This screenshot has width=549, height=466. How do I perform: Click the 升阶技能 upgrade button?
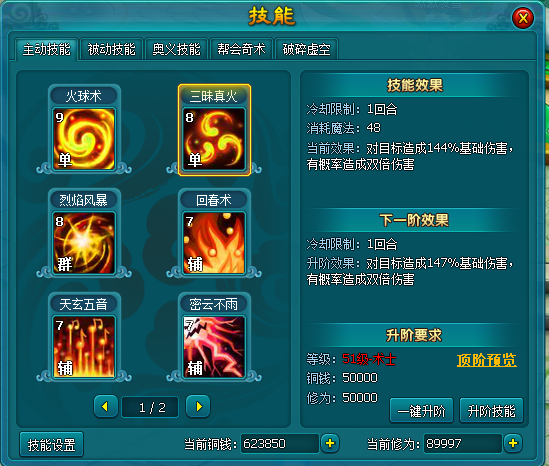(x=492, y=411)
